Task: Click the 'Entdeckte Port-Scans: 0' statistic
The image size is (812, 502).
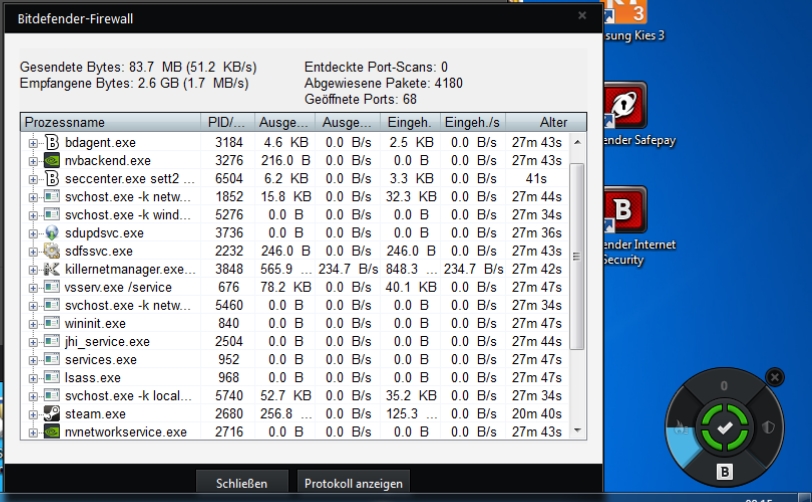Action: click(x=376, y=67)
